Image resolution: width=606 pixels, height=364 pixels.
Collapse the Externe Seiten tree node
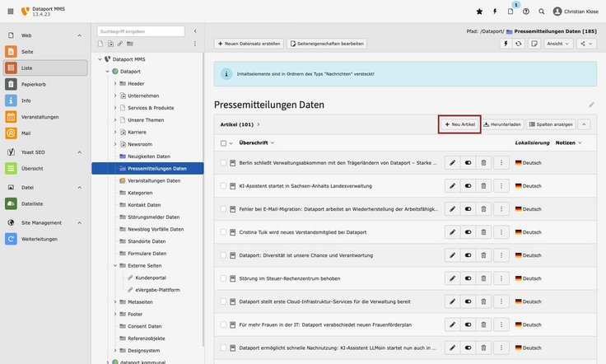(x=115, y=266)
